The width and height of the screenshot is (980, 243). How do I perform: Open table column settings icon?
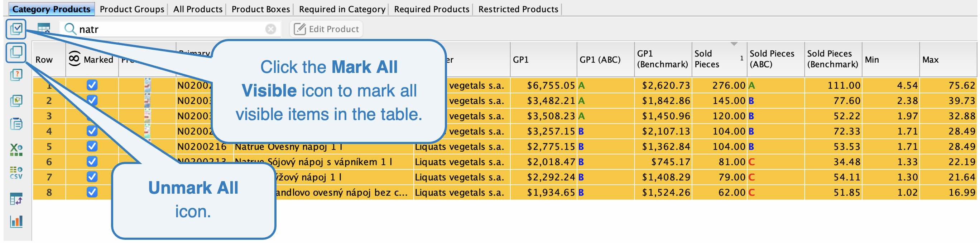coord(44,29)
